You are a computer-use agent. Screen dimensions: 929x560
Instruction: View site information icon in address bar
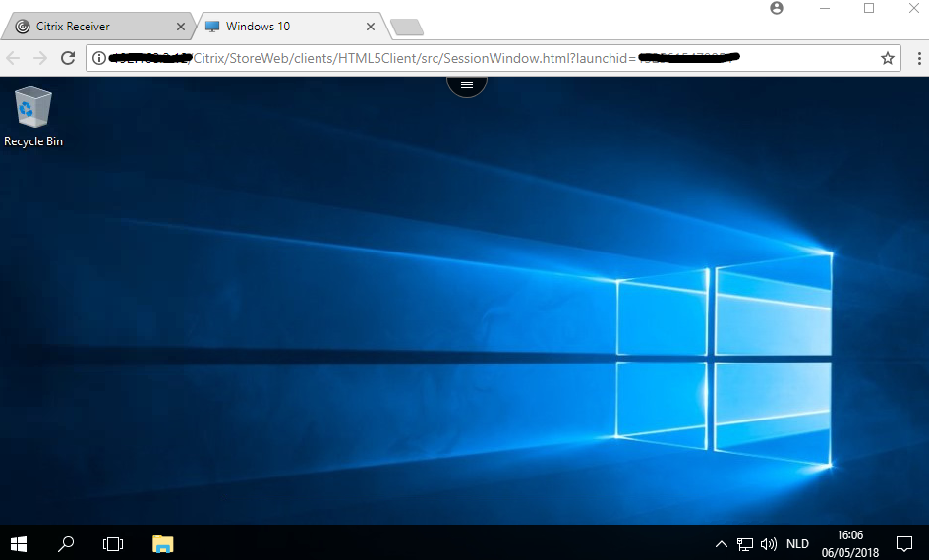click(x=99, y=58)
